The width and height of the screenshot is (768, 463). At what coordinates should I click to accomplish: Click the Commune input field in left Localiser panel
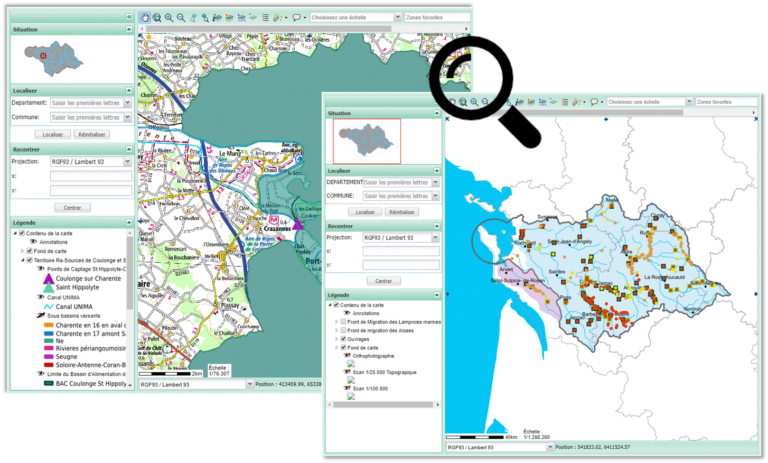90,116
